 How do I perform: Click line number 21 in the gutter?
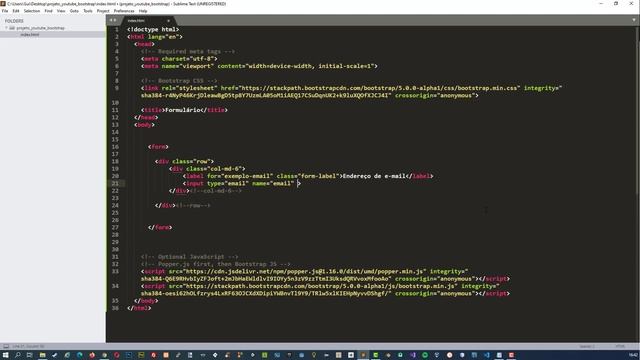coord(115,183)
